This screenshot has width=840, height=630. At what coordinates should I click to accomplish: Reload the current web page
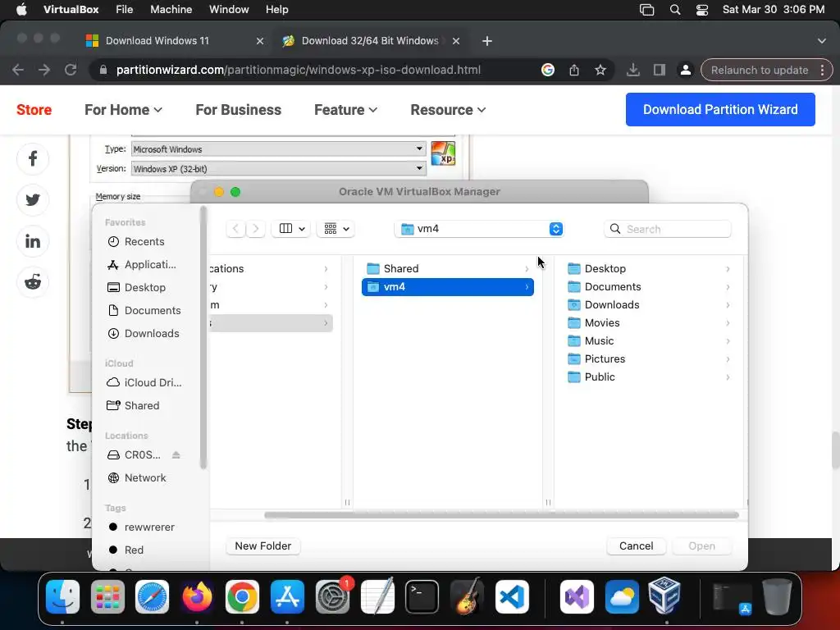[71, 71]
